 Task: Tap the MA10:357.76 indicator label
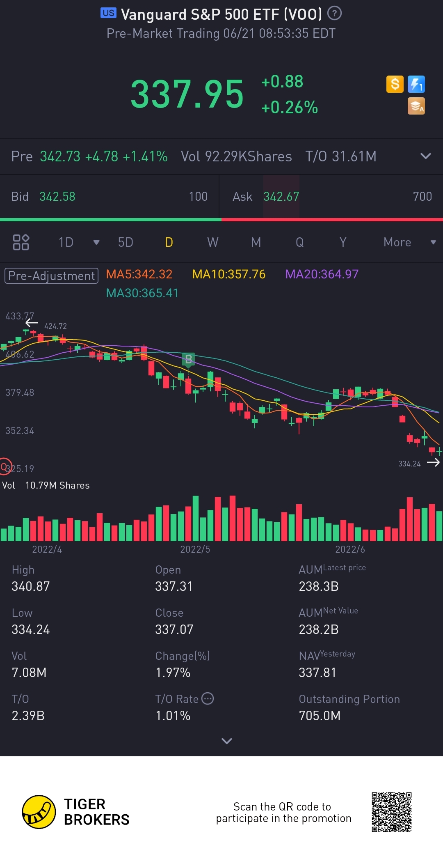[x=229, y=274]
